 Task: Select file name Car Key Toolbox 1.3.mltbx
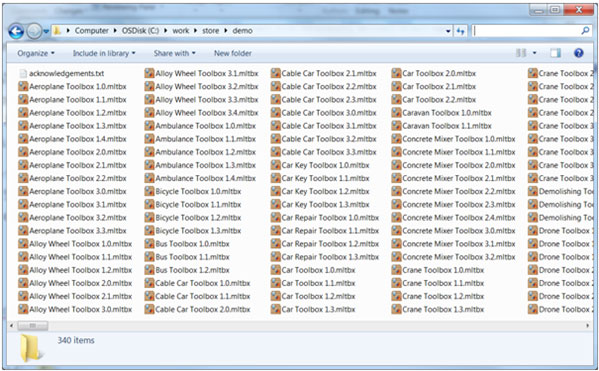pyautogui.click(x=325, y=204)
